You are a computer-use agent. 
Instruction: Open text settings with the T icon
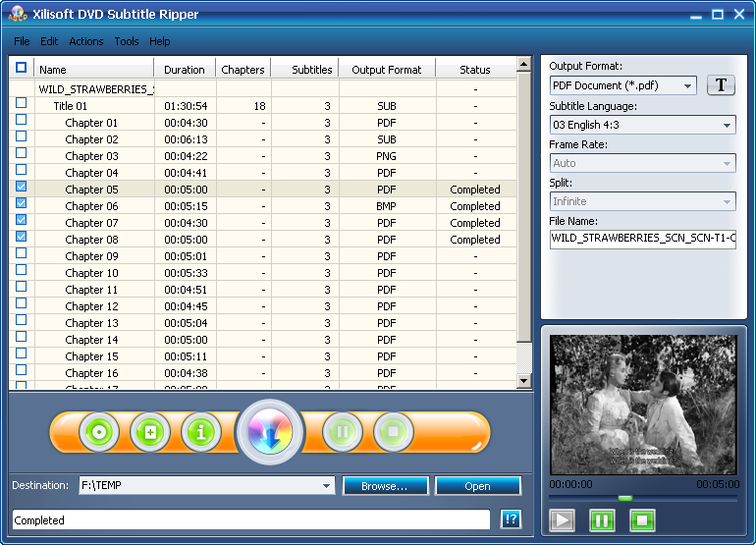(721, 85)
